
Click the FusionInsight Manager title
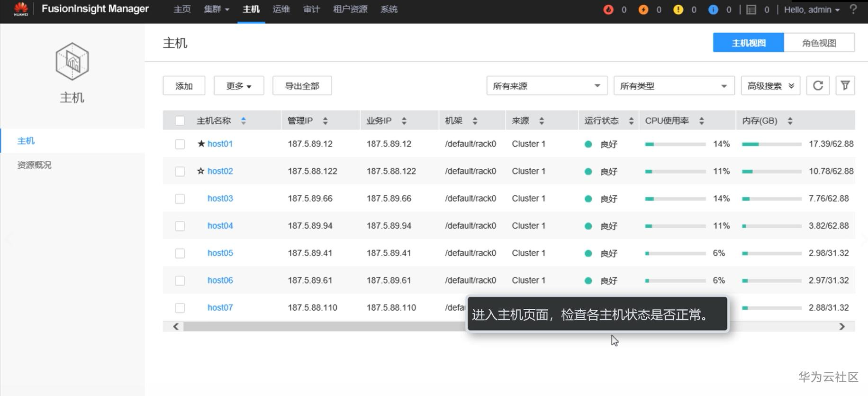[x=95, y=9]
